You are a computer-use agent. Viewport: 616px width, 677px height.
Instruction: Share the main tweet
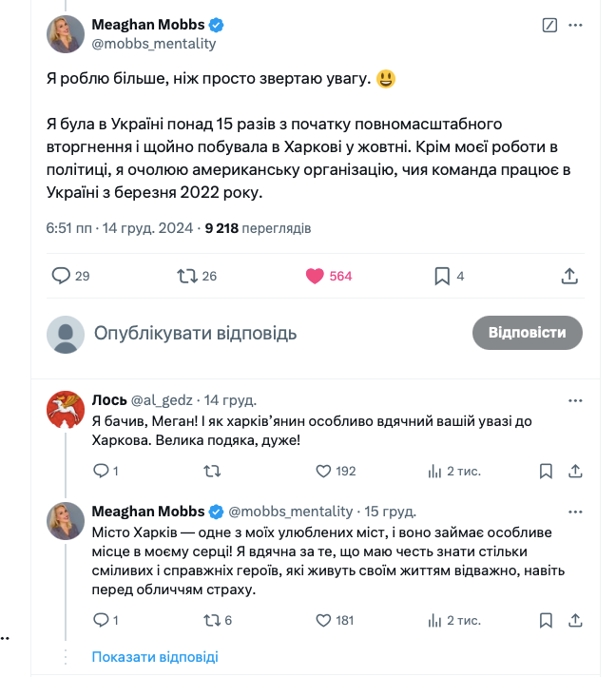tap(569, 276)
